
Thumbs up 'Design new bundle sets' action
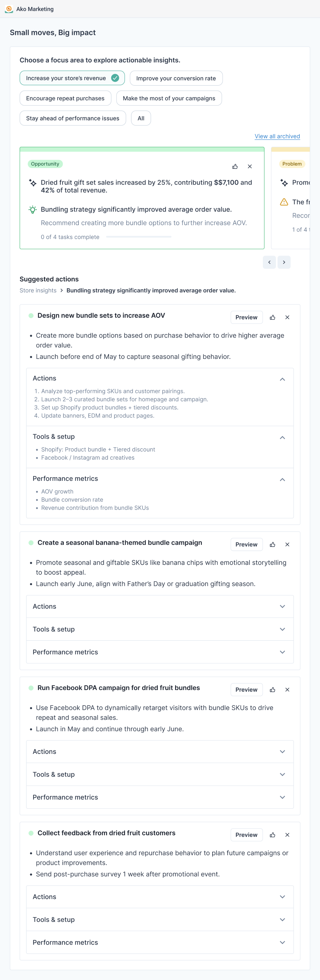(x=272, y=317)
